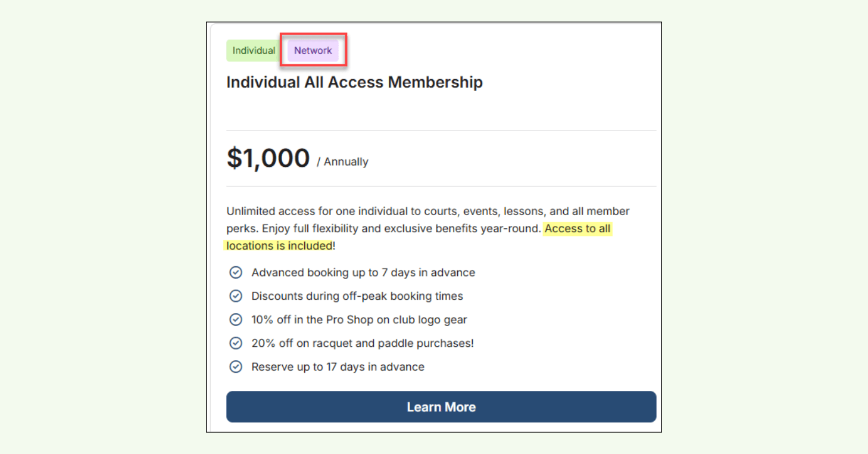Click the Annually billing period label
Screen dimensions: 868x454
(x=346, y=161)
